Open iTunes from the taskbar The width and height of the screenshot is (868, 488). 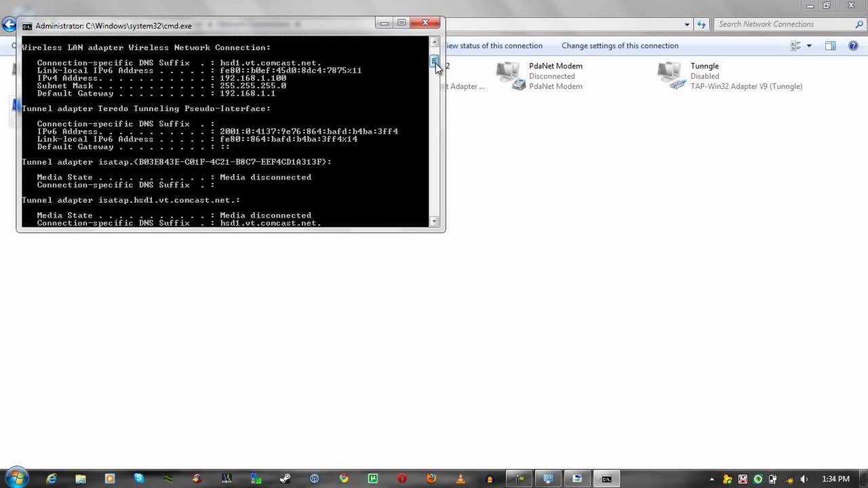tap(315, 479)
